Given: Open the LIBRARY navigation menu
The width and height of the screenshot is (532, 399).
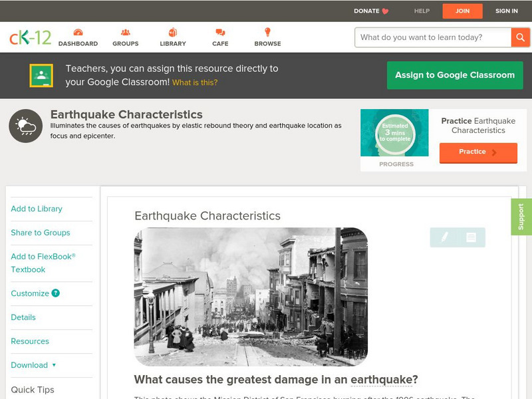Looking at the screenshot, I should coord(172,37).
